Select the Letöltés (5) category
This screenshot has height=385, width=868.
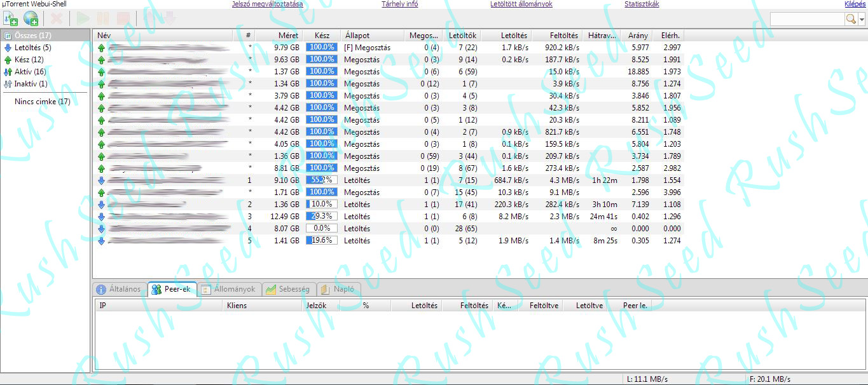point(32,48)
